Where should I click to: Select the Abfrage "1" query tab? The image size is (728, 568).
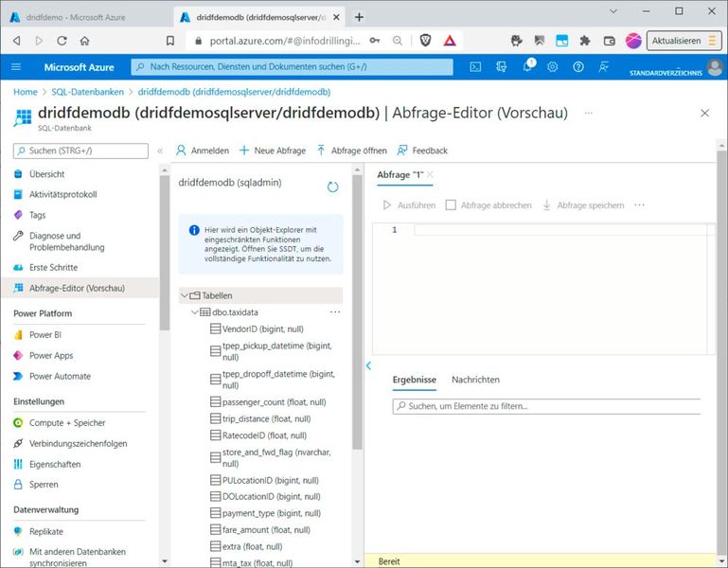[x=400, y=174]
